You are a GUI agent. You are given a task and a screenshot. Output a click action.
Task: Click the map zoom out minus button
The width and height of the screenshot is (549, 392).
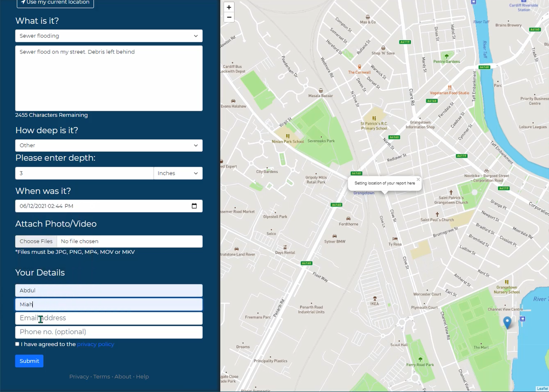228,17
